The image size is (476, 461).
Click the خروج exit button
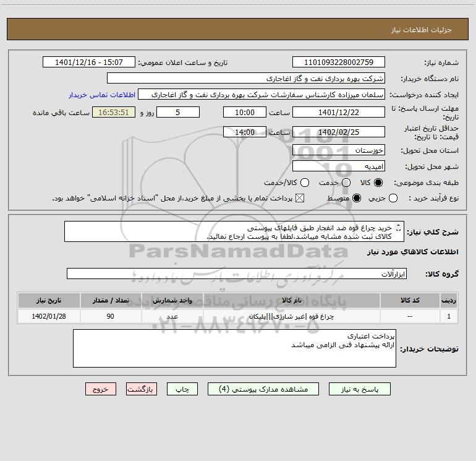pos(101,389)
